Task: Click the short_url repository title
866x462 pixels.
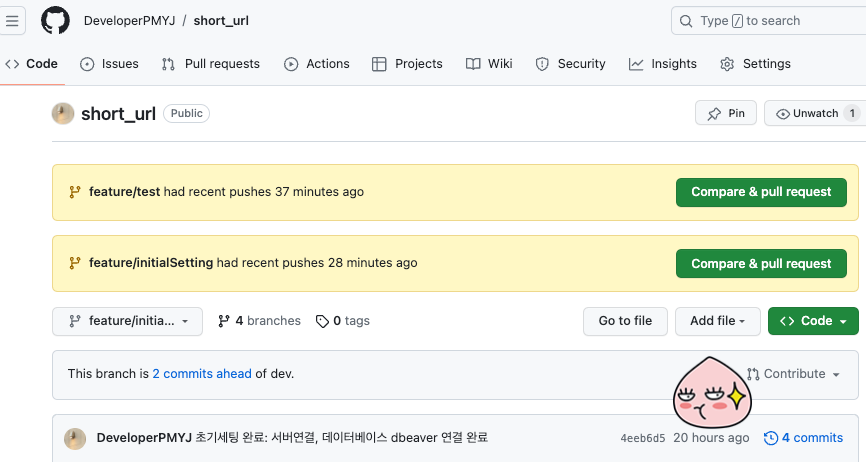Action: [118, 114]
